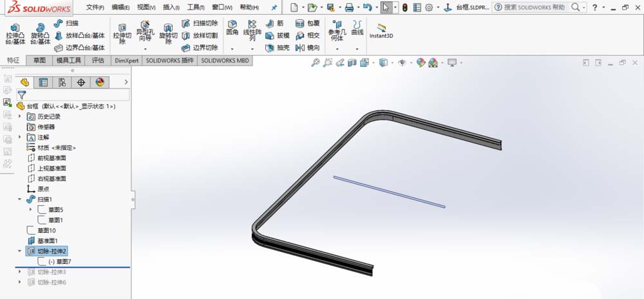Click the Zoom to Fit icon in view toolbar
This screenshot has height=299, width=644.
316,63
